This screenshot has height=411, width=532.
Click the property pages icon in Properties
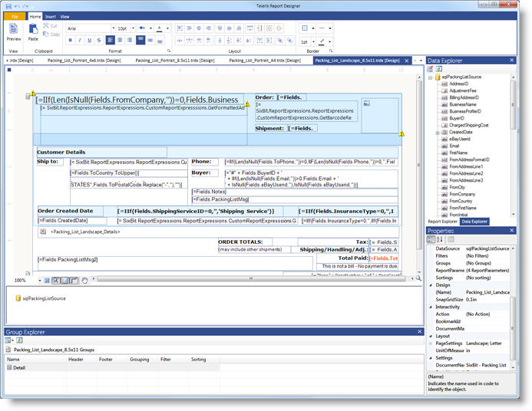click(451, 240)
